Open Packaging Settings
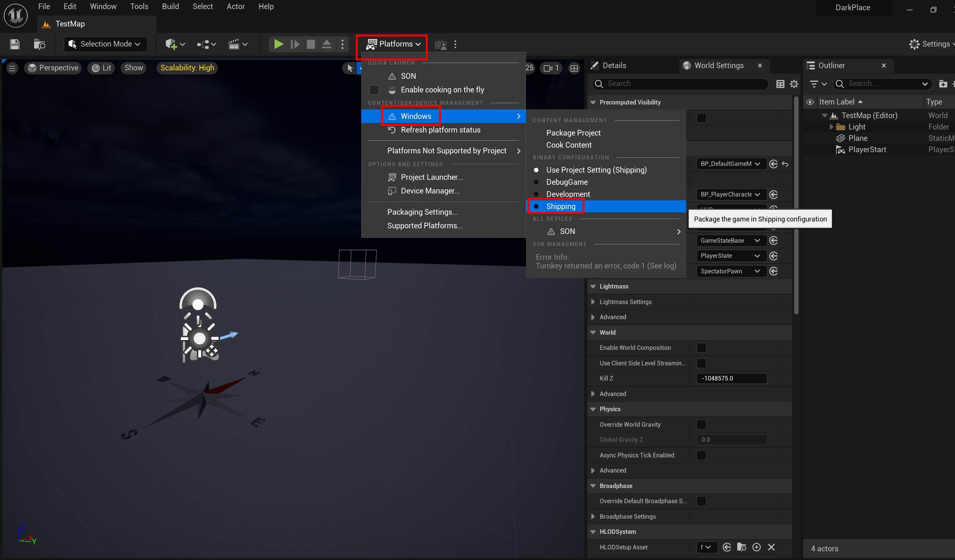955x560 pixels. [x=443, y=212]
